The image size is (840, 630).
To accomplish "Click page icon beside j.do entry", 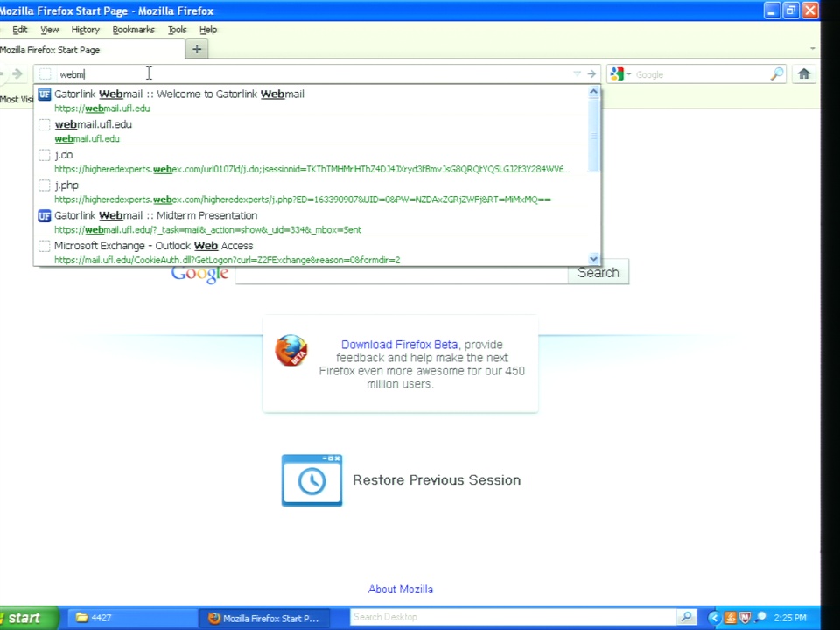I will tap(45, 156).
